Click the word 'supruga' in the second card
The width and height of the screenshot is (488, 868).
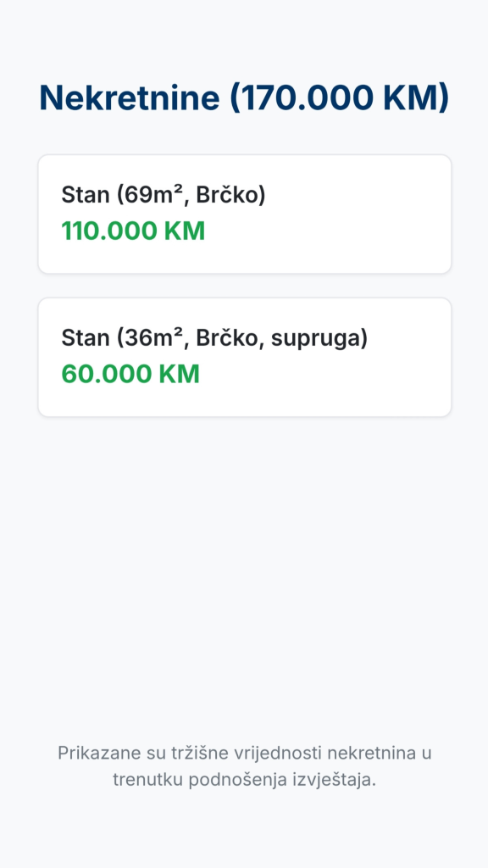(x=319, y=338)
